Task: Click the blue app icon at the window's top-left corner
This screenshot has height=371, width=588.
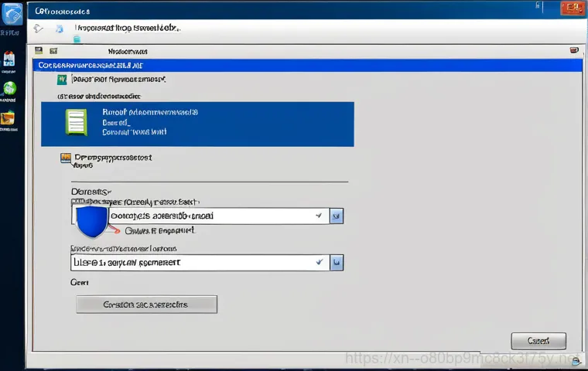Action: [12, 13]
